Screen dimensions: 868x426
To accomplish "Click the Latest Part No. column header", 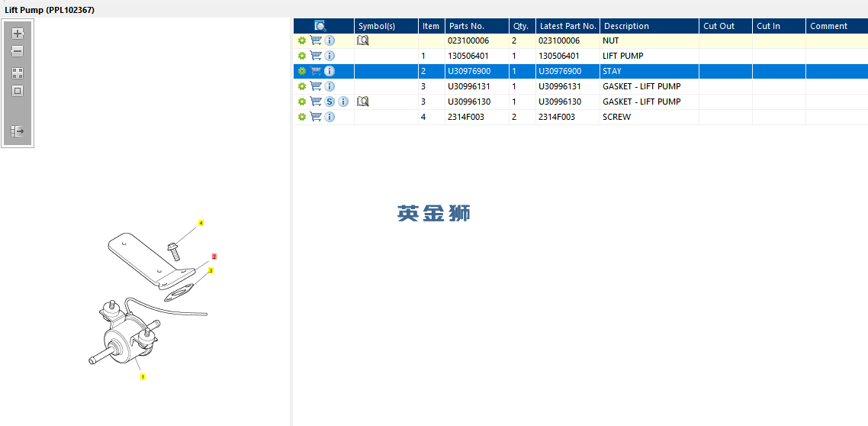I will click(568, 26).
